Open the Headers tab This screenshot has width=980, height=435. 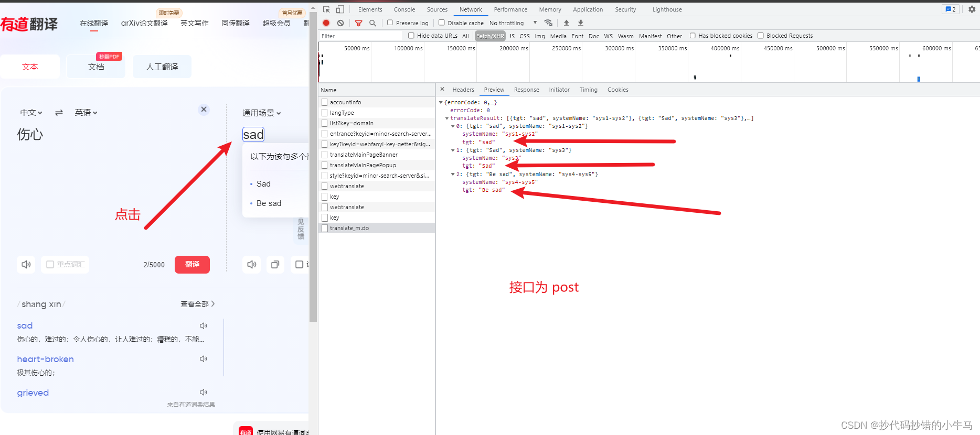click(x=463, y=90)
